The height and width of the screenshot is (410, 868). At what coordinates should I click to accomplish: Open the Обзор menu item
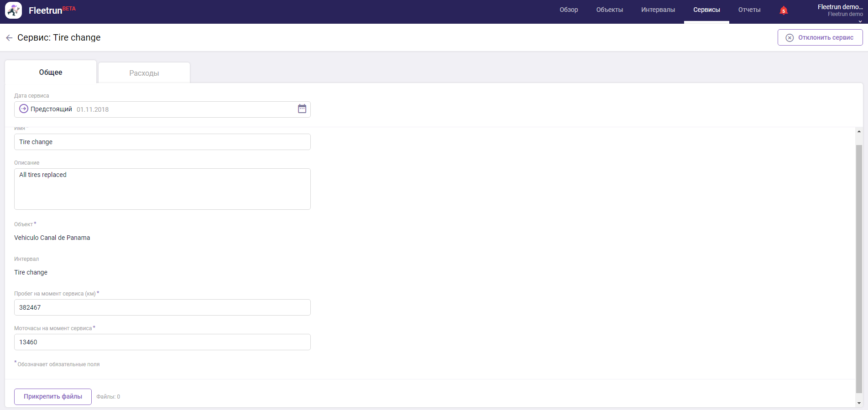569,10
